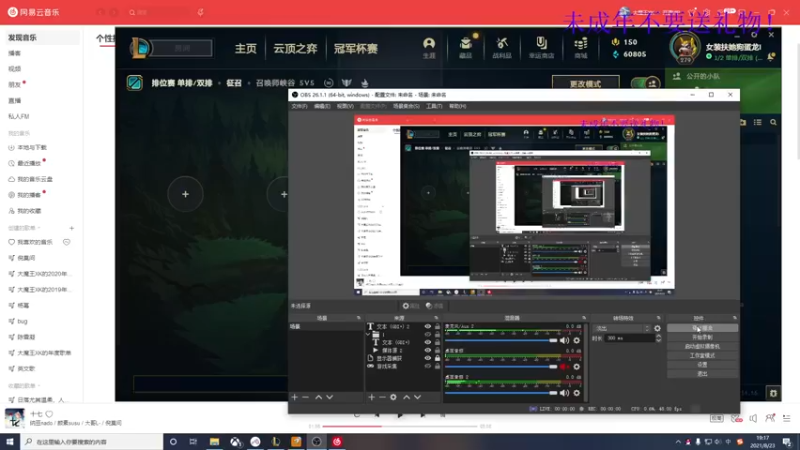Unmute the red muted desktop audio speaker
800x450 pixels.
click(564, 367)
